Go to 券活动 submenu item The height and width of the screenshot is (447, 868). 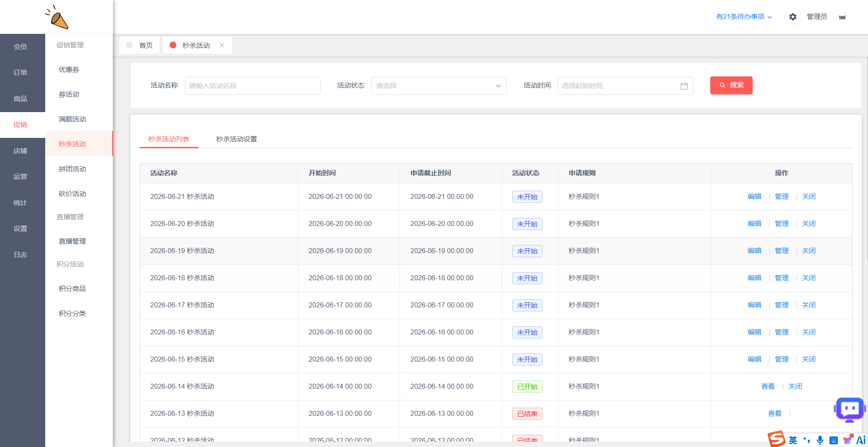[79, 94]
